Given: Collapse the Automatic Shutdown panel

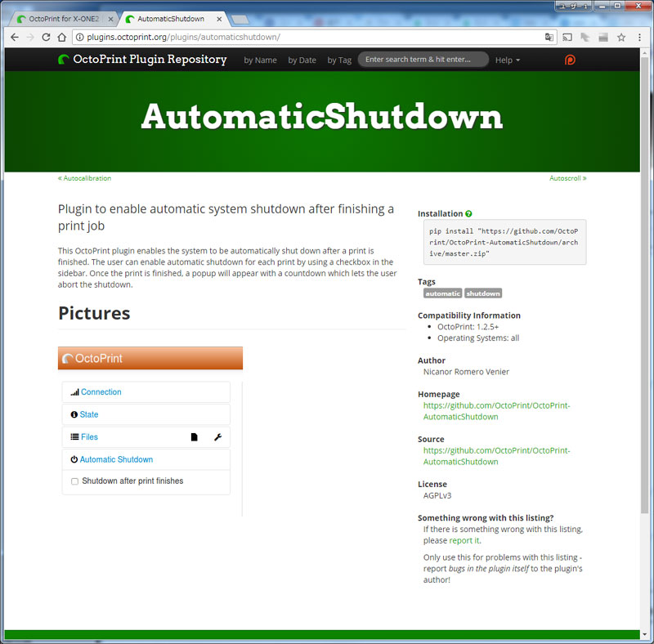Looking at the screenshot, I should [116, 459].
